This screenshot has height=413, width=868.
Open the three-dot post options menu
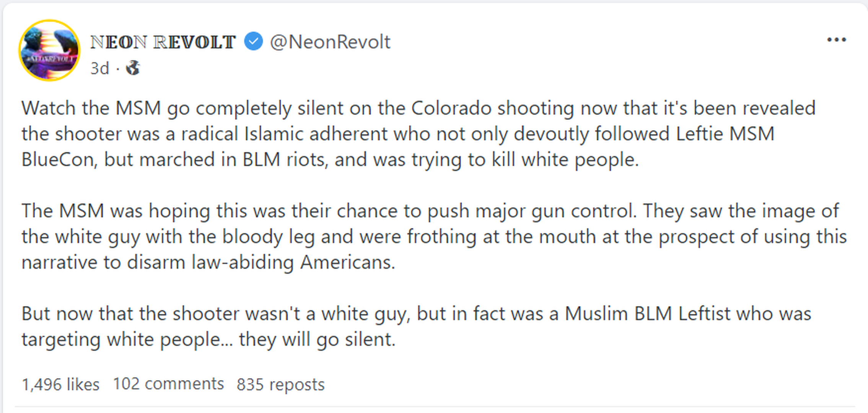click(836, 40)
